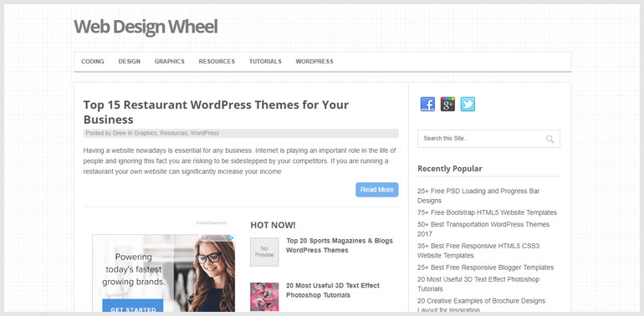This screenshot has height=316, width=644.
Task: Click the AdChoices icon on the ad
Action: [231, 238]
